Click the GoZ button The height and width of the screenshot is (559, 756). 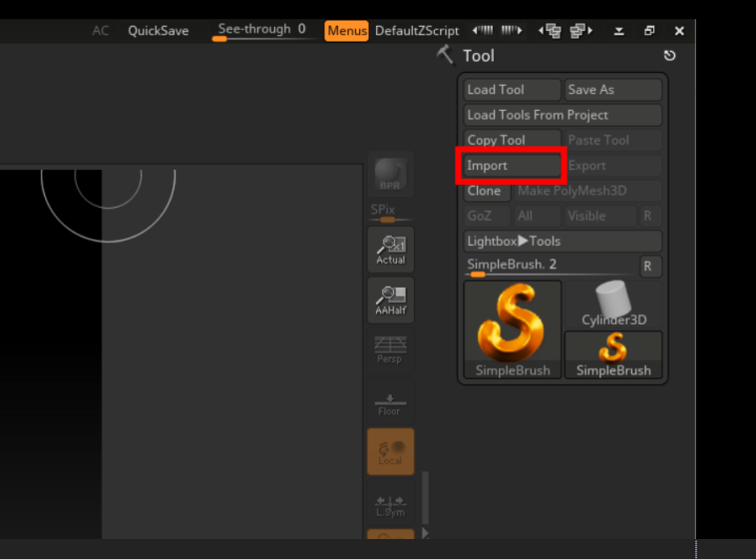[x=487, y=216]
